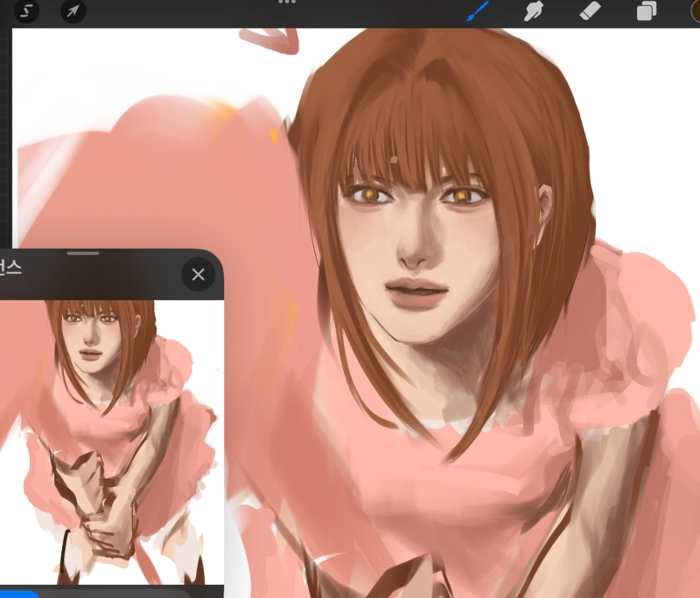
Task: Open the active color swatch
Action: pos(695,11)
